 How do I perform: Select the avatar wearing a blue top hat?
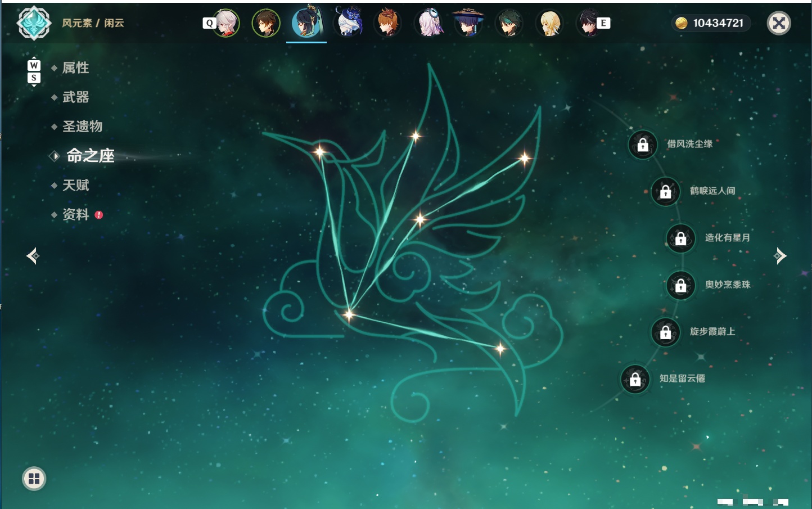(348, 22)
